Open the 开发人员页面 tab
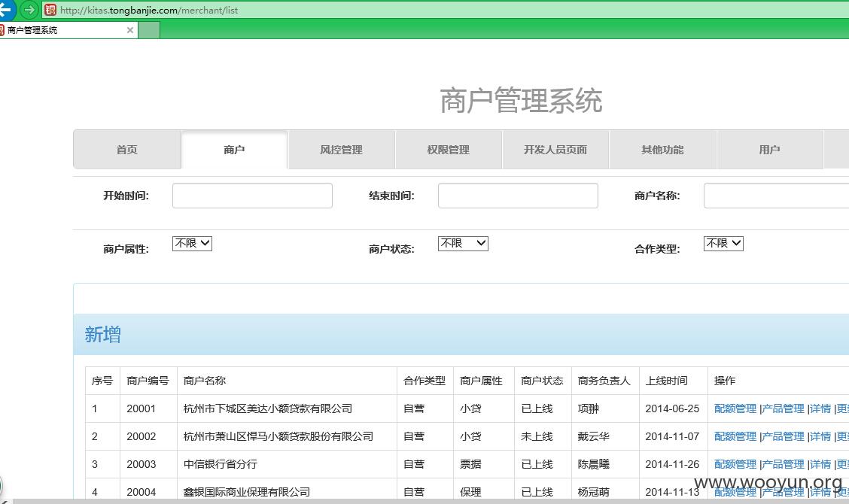849x504 pixels. pyautogui.click(x=555, y=150)
